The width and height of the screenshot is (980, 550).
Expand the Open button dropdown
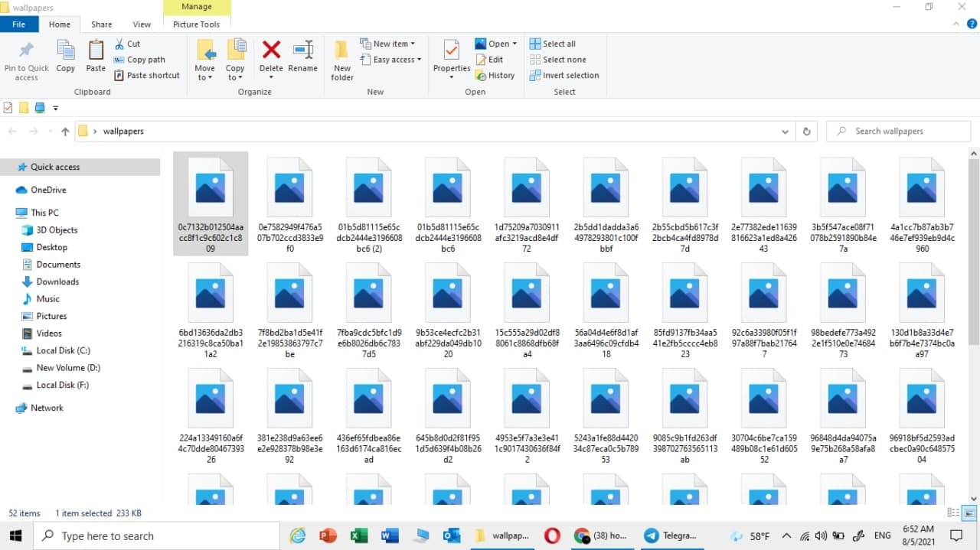coord(514,44)
